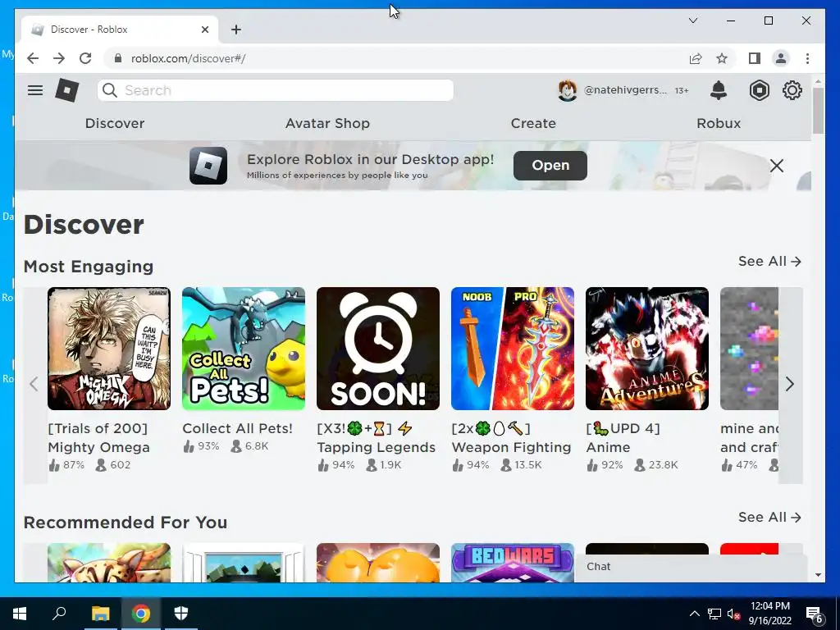Screen dimensions: 840x630
Task: Open the Action Center notifications
Action: click(x=814, y=614)
